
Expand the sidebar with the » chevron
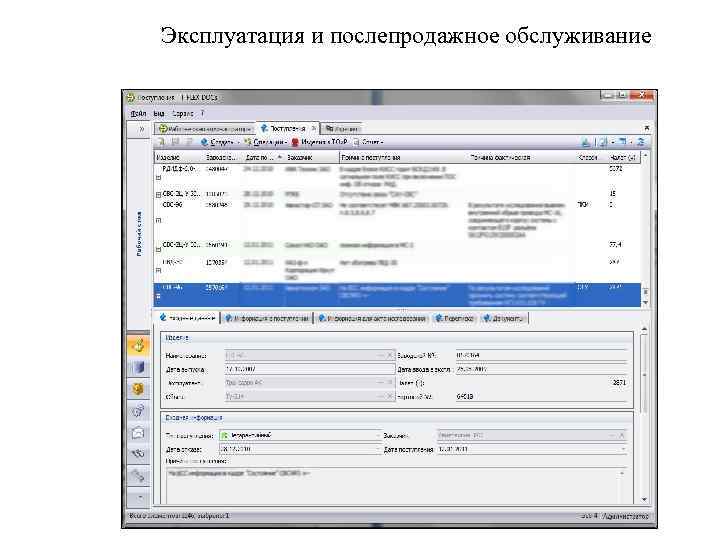pyautogui.click(x=141, y=129)
